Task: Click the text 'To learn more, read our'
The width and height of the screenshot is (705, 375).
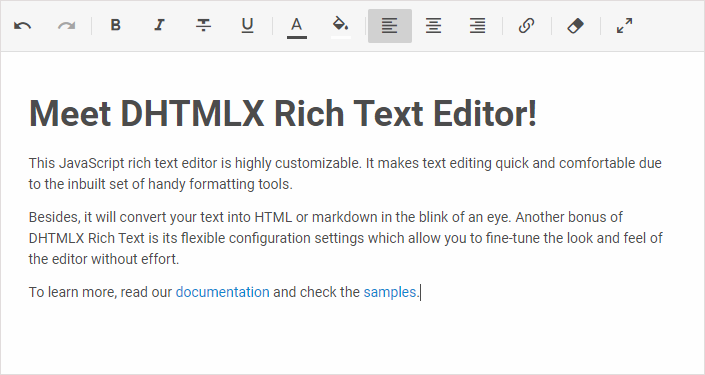Action: (100, 292)
